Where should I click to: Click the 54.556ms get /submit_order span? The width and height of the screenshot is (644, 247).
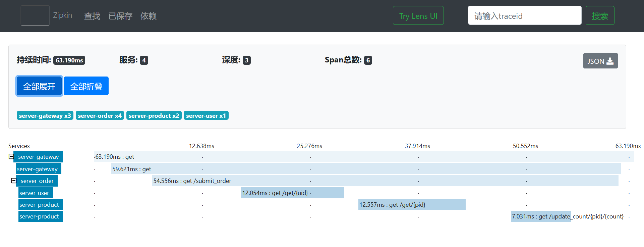385,181
